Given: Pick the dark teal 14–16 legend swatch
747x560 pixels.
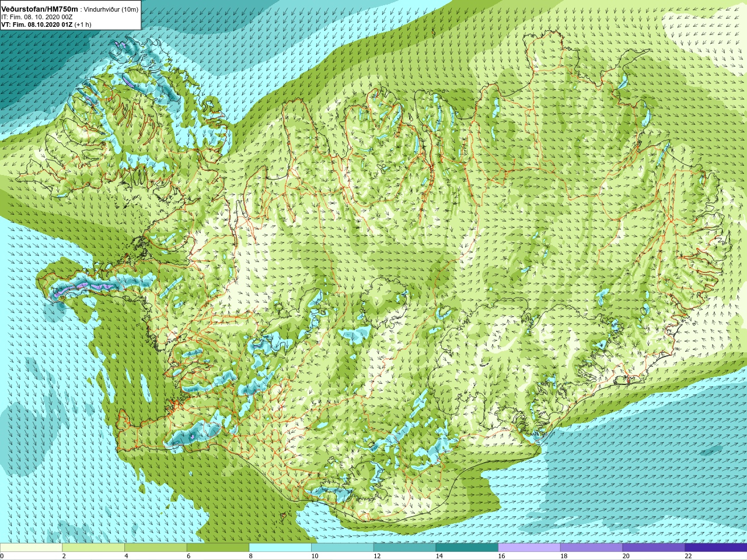Looking at the screenshot, I should click(x=466, y=547).
